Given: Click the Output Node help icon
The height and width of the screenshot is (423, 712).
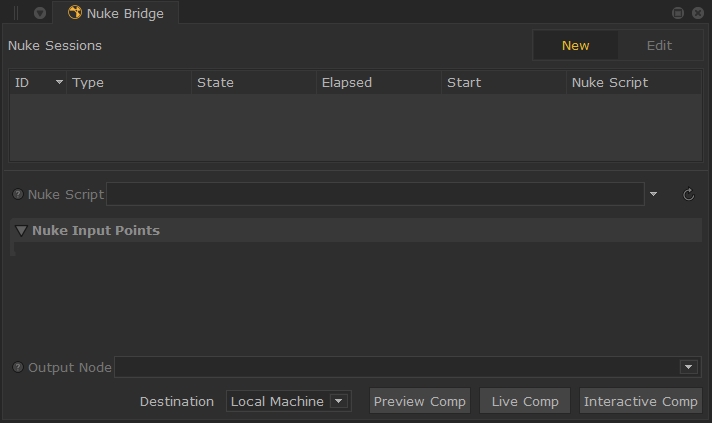Looking at the screenshot, I should [18, 367].
